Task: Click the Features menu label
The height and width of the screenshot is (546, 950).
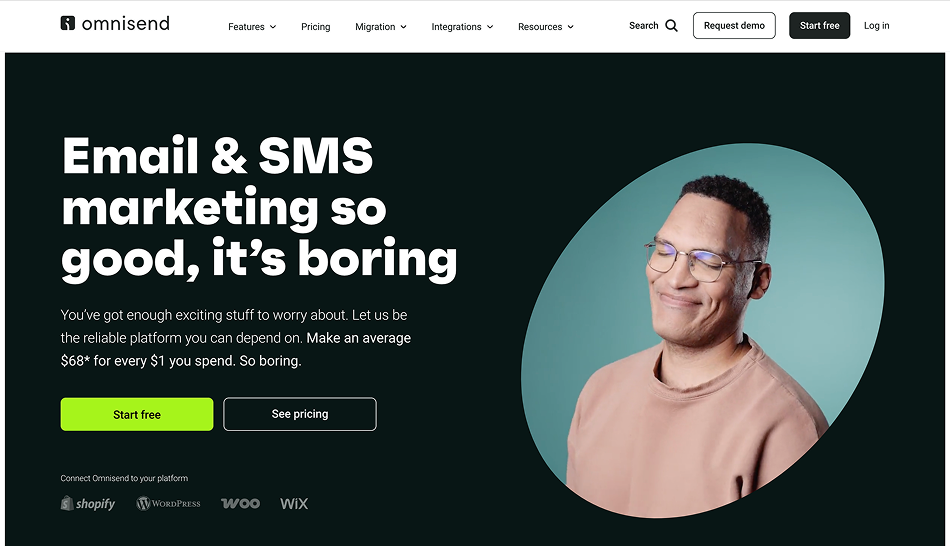Action: (246, 27)
